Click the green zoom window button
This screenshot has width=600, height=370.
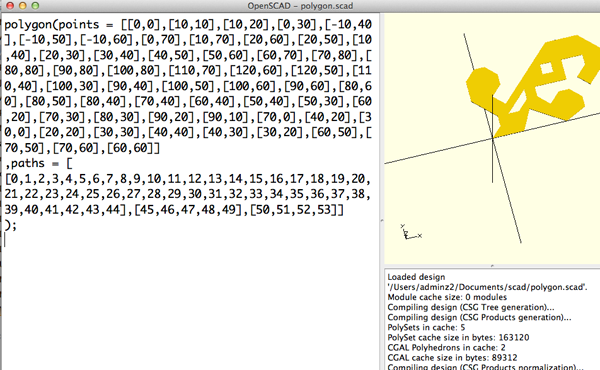35,5
